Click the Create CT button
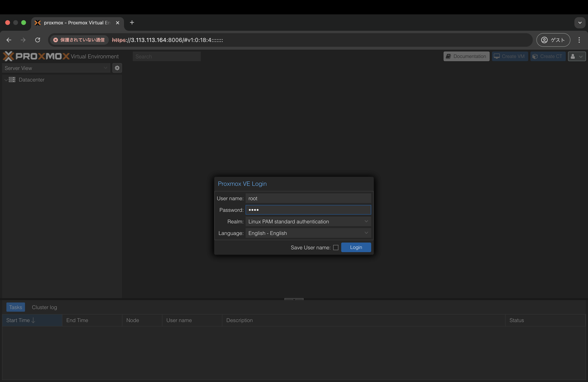 [x=548, y=56]
